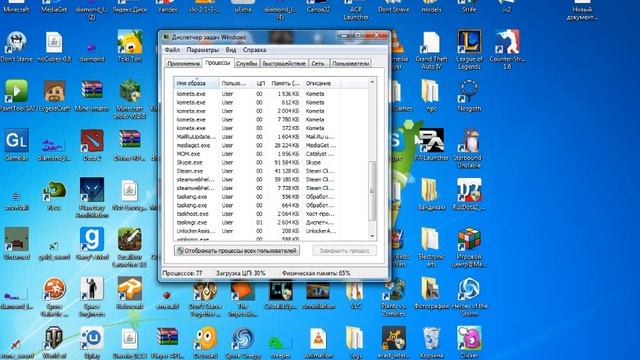640x360 pixels.
Task: Sort by the ЦП column header
Action: (x=260, y=83)
